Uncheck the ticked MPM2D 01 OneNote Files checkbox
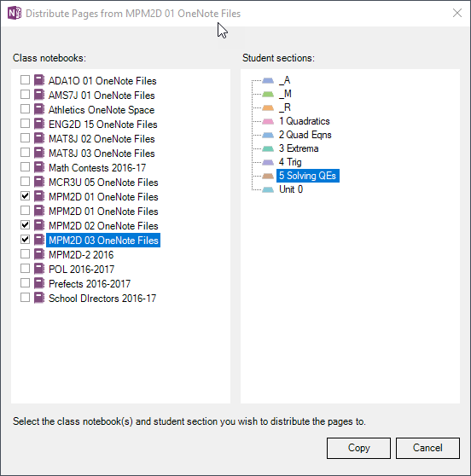Viewport: 471px width, 476px height. click(26, 196)
